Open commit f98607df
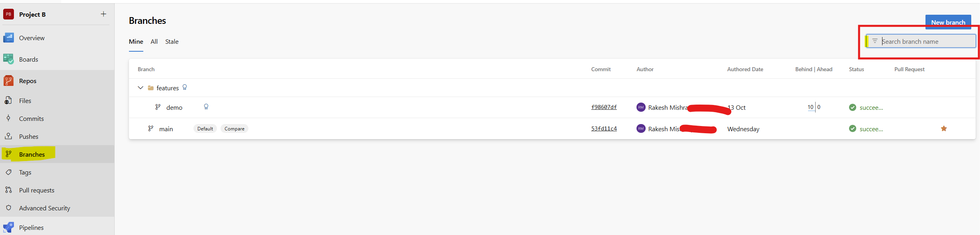This screenshot has height=235, width=980. [x=604, y=107]
